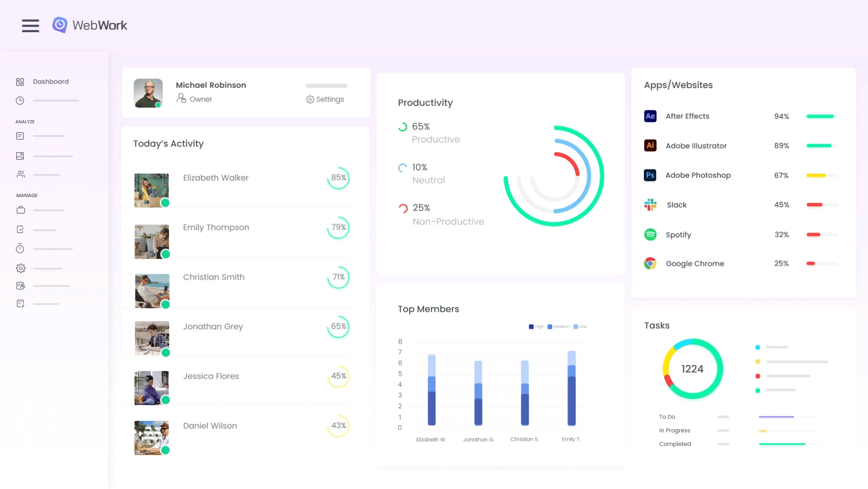Click the WebWork logo

coord(90,25)
